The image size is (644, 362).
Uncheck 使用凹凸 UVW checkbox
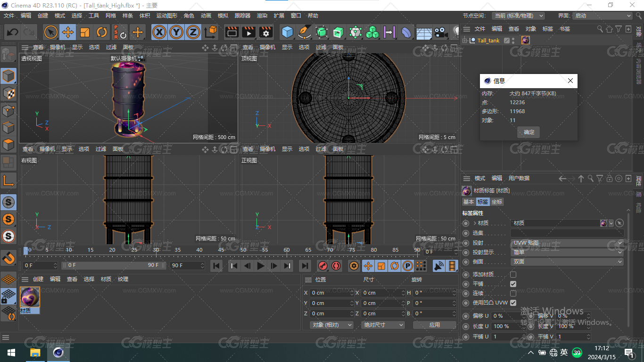point(513,303)
